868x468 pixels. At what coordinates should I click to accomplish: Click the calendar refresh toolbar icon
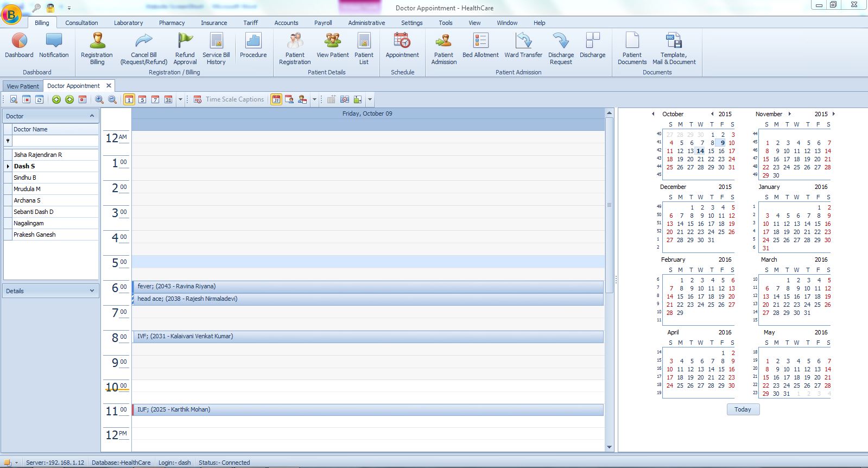coord(39,99)
